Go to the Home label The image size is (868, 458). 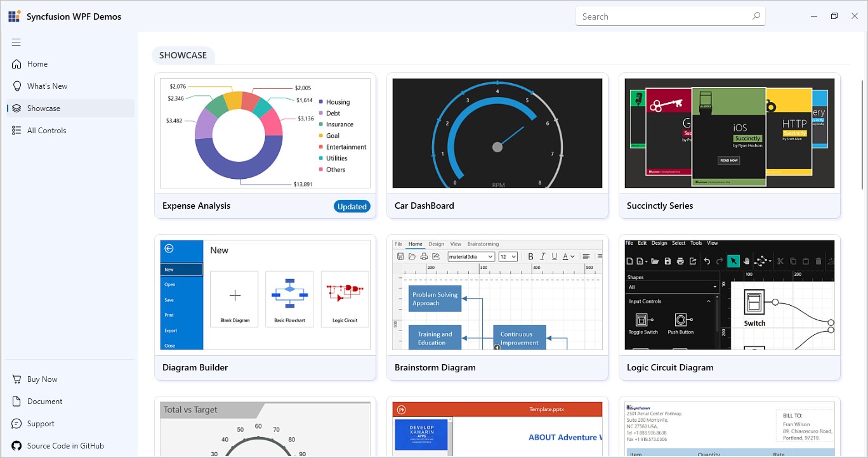click(x=37, y=64)
